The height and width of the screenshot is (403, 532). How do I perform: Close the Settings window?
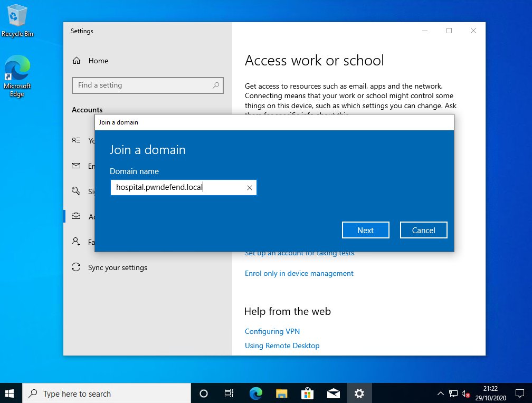[x=473, y=31]
